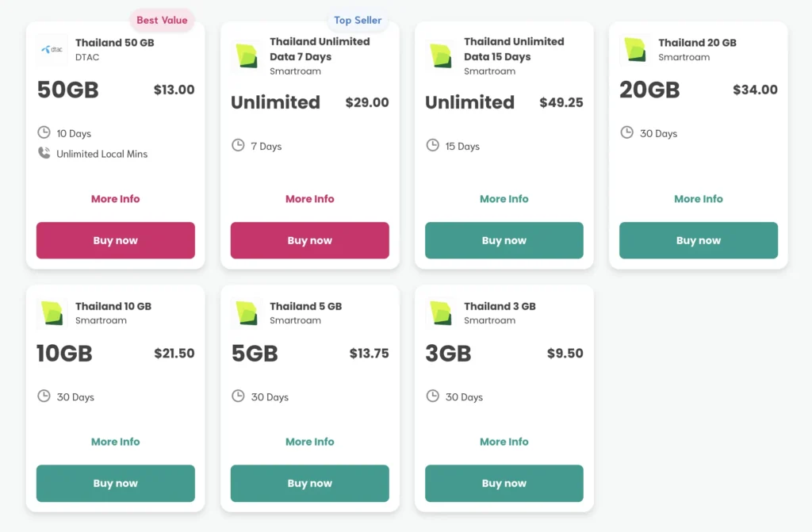Open More Info for Thailand 50 GB
Viewport: 812px width, 532px height.
[x=116, y=199]
